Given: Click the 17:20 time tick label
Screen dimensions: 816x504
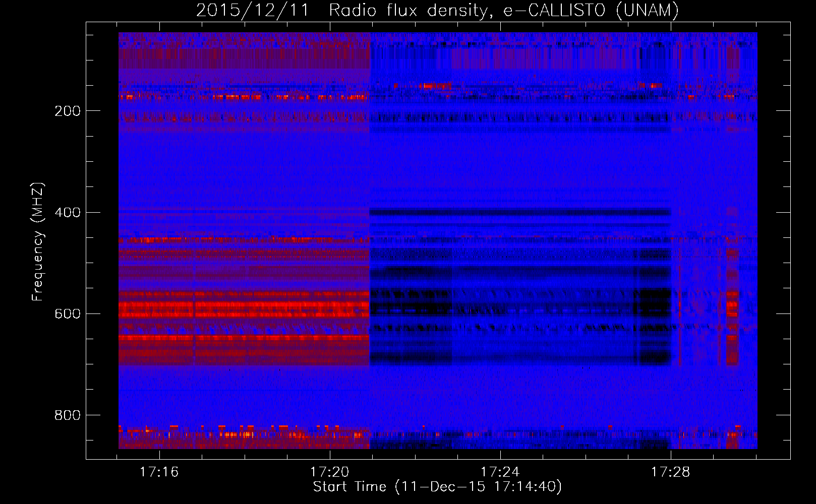Looking at the screenshot, I should 330,472.
